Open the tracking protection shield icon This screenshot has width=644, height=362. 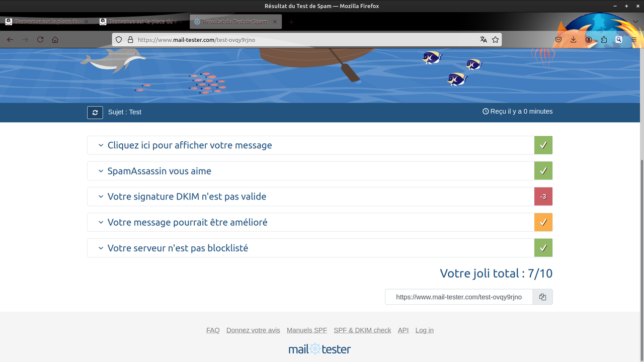click(119, 40)
